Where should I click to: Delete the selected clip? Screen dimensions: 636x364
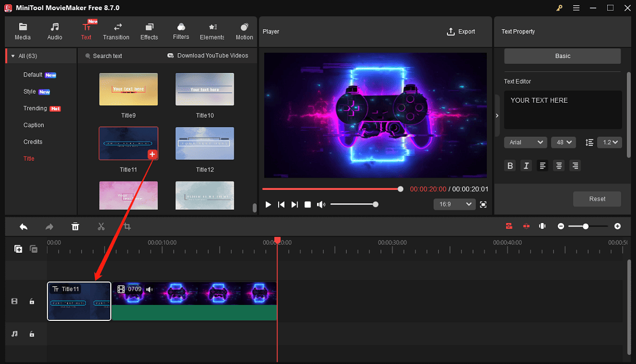coord(76,227)
